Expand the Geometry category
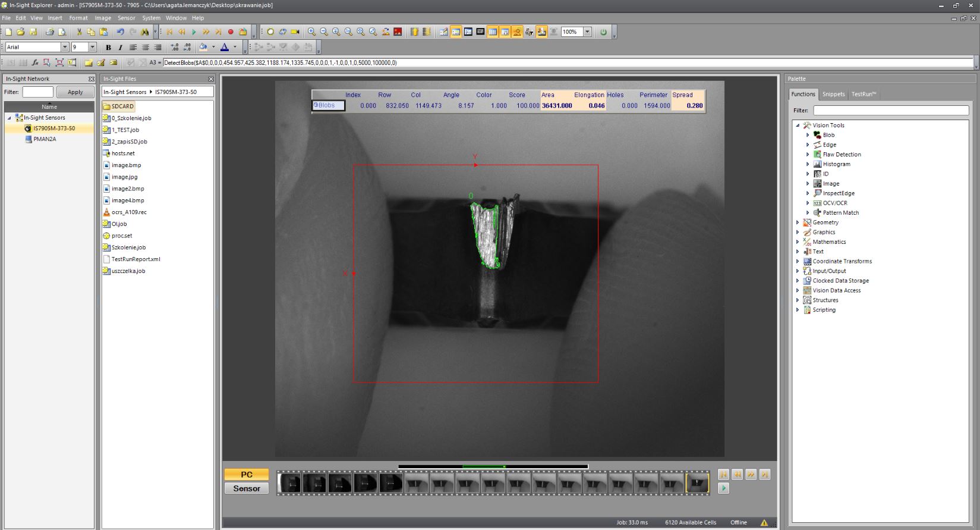 (x=798, y=222)
